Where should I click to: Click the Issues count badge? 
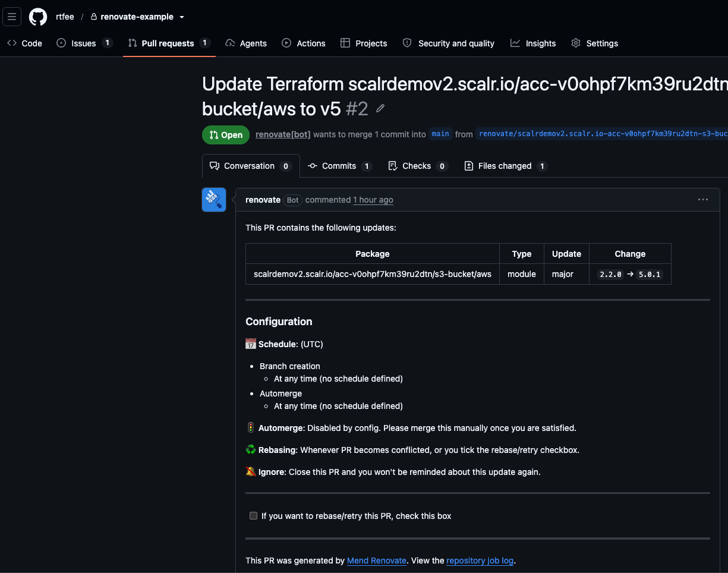(x=107, y=43)
